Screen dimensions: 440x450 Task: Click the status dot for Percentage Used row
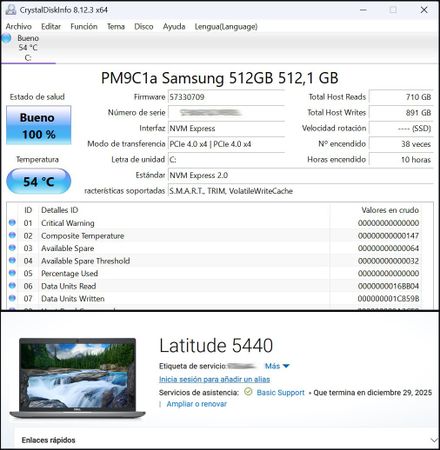pyautogui.click(x=12, y=273)
